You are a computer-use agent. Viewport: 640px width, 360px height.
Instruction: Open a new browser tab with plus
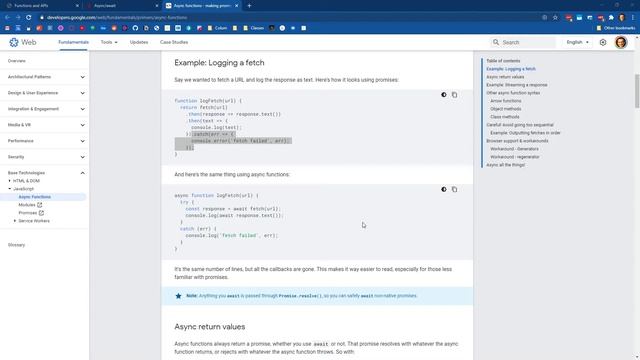pyautogui.click(x=249, y=6)
